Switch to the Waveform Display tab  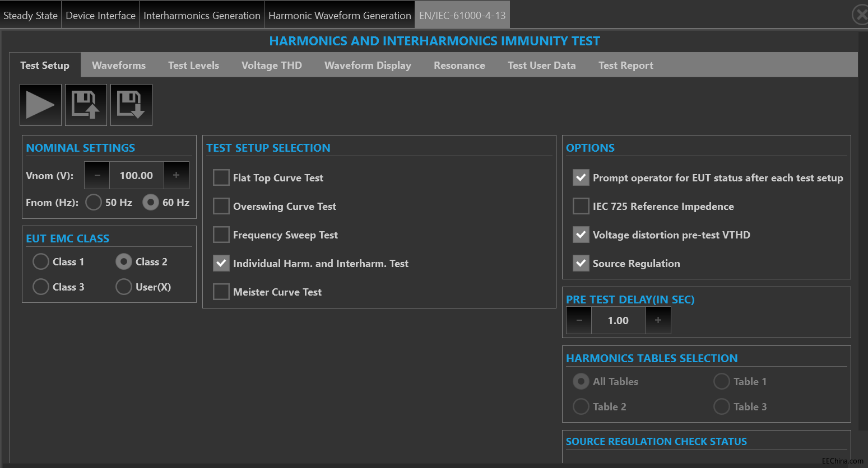coord(368,65)
